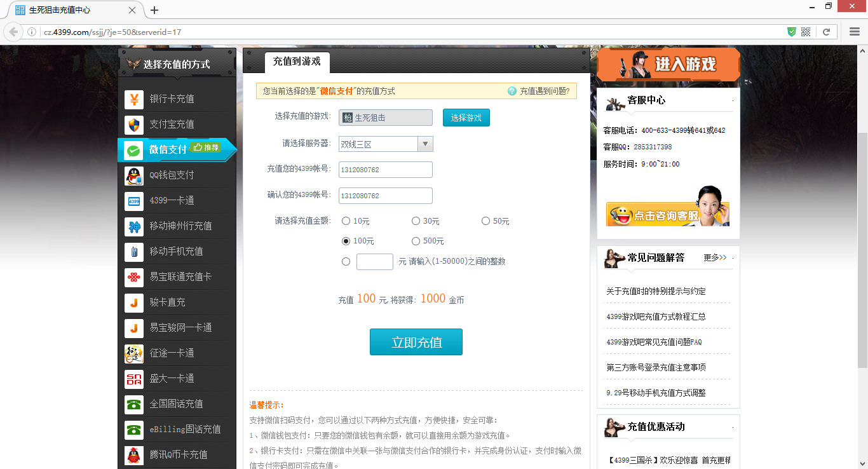Open 第三方账号登录充值注意事项 link

[x=656, y=367]
